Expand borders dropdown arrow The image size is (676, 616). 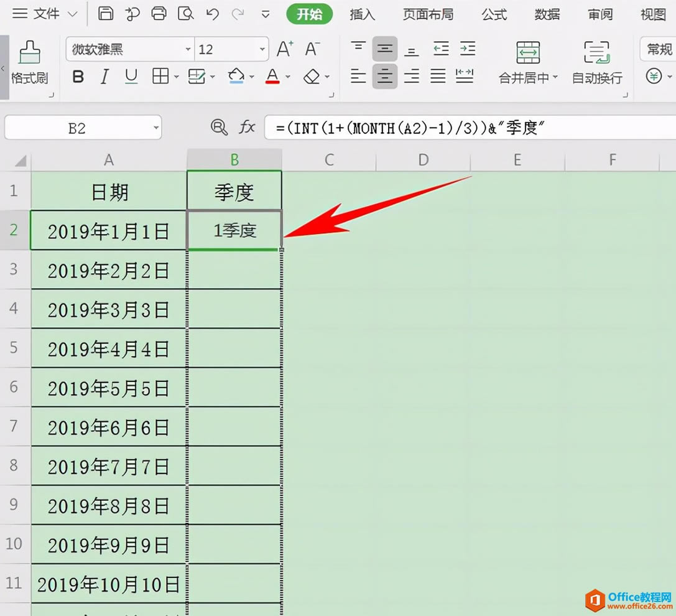[x=177, y=77]
